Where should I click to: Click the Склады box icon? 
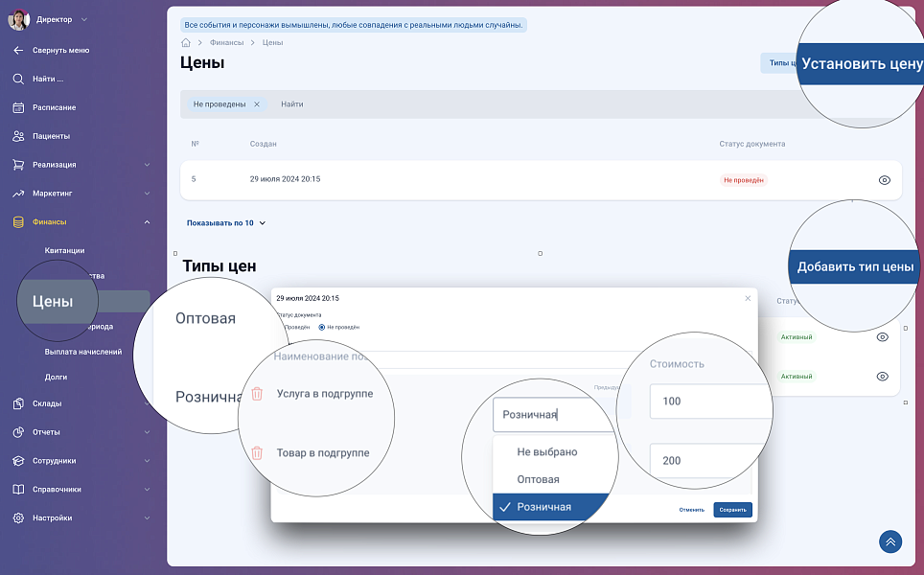pos(18,403)
